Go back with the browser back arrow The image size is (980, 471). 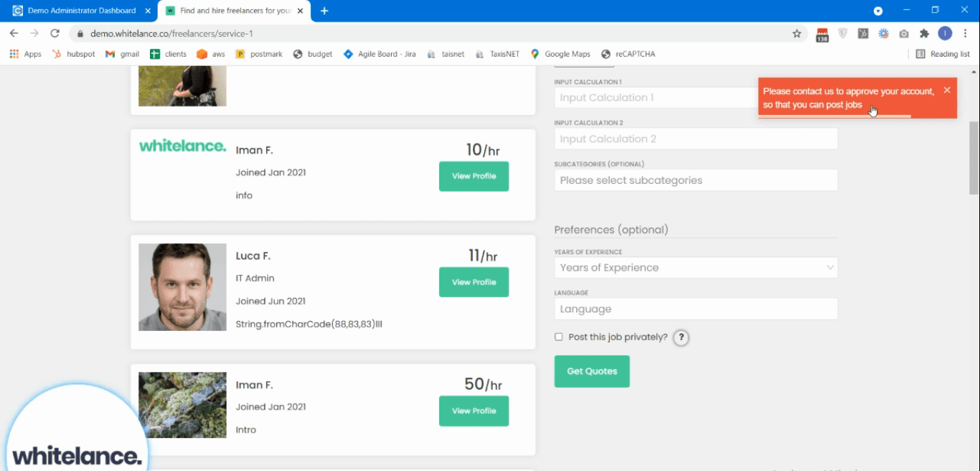coord(14,34)
